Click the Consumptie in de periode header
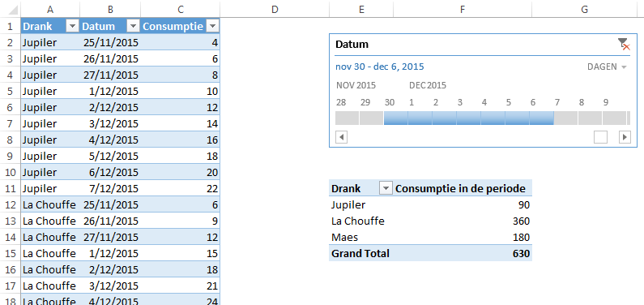 pyautogui.click(x=460, y=189)
